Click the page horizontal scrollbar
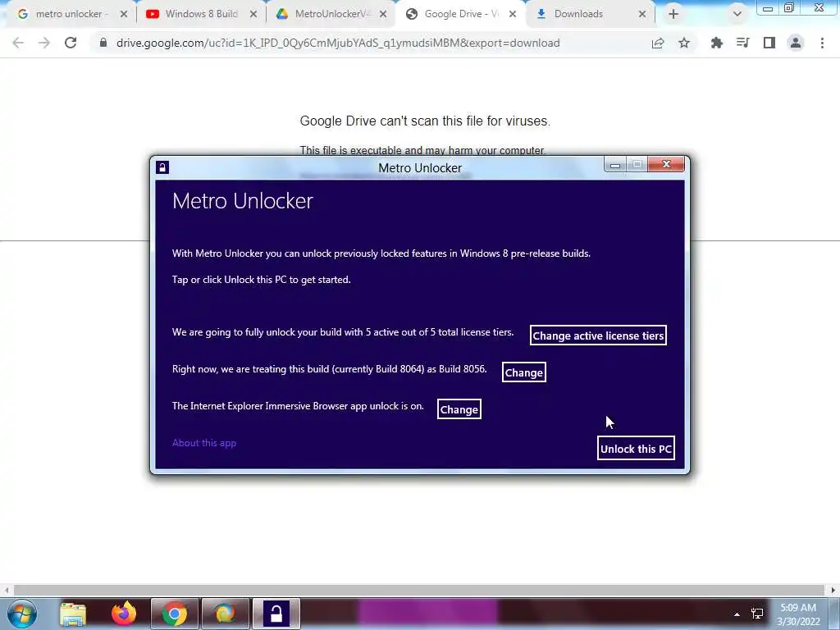840x630 pixels. click(x=419, y=591)
